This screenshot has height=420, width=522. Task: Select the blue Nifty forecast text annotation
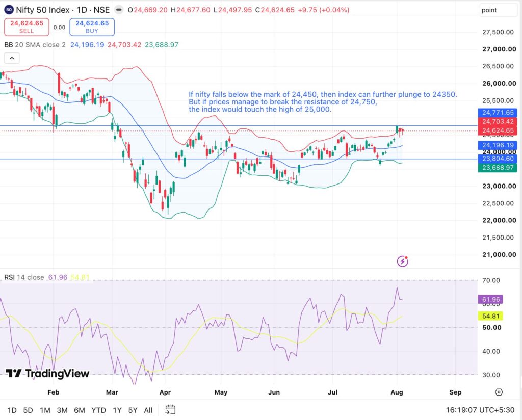[x=323, y=102]
